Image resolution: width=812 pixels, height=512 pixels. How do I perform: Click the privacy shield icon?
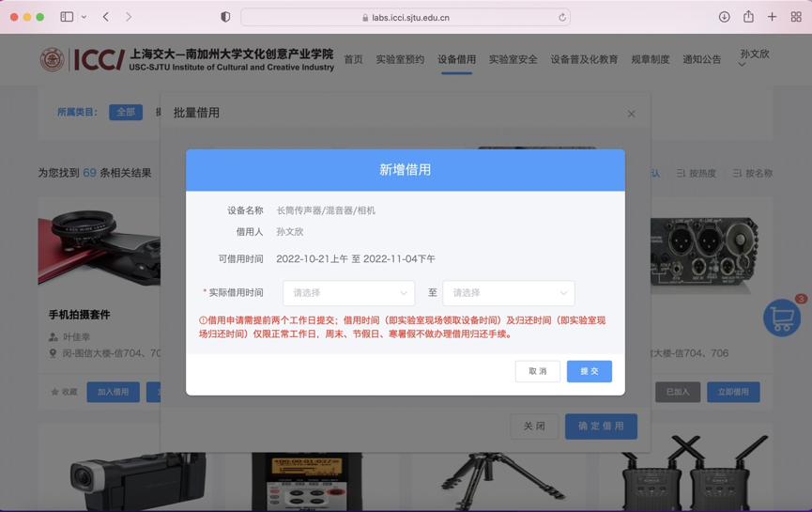[x=225, y=17]
